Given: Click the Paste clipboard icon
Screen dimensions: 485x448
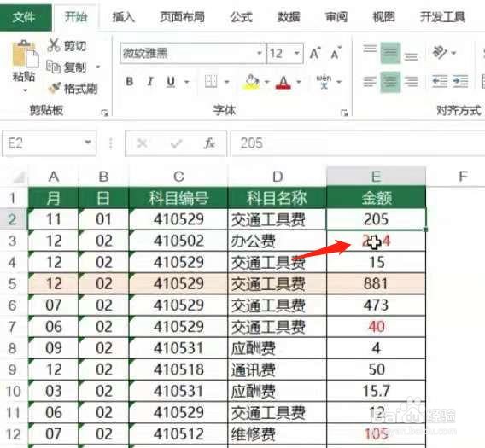Looking at the screenshot, I should coord(25,55).
